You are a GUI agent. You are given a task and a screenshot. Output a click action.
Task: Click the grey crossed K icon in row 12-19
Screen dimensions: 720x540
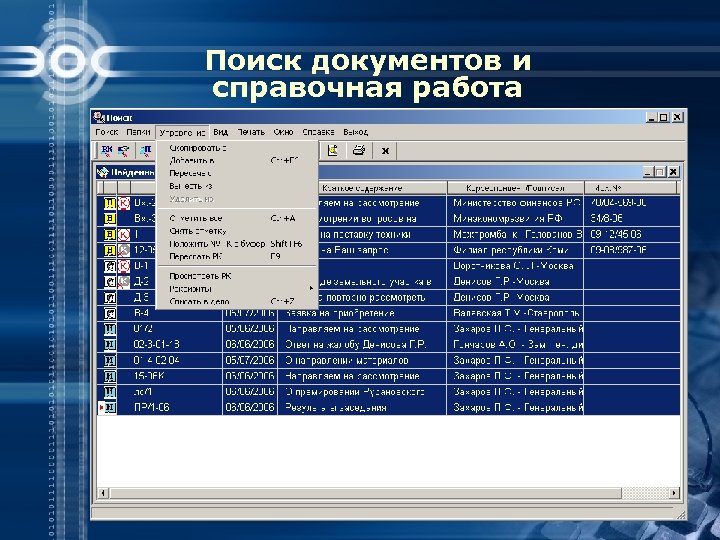(124, 250)
